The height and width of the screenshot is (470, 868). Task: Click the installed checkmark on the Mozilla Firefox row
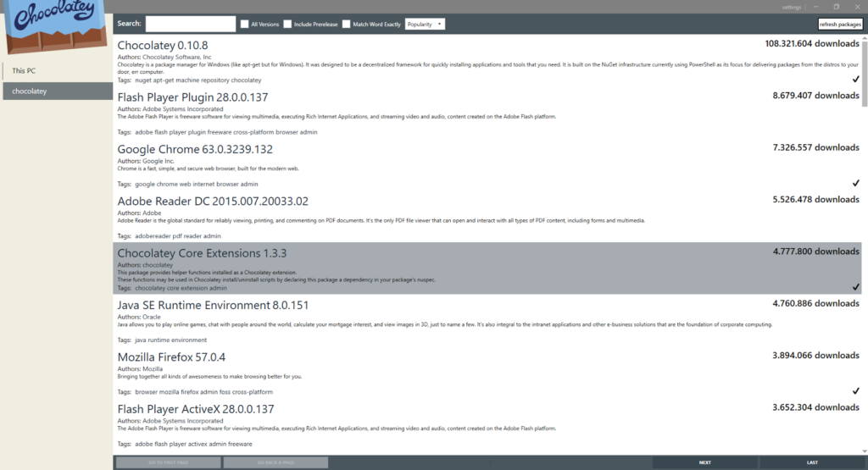point(856,391)
